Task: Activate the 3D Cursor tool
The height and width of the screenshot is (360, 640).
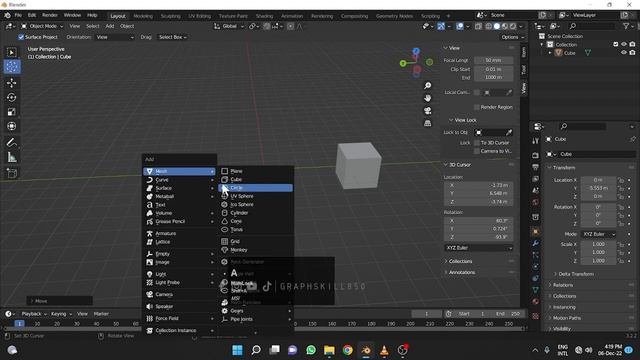Action: (x=11, y=67)
